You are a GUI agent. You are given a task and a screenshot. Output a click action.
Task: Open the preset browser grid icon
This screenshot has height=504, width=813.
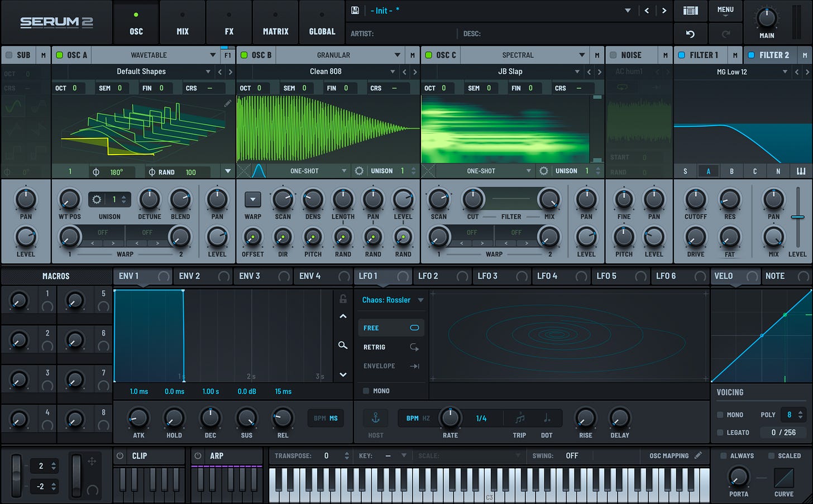tap(691, 10)
